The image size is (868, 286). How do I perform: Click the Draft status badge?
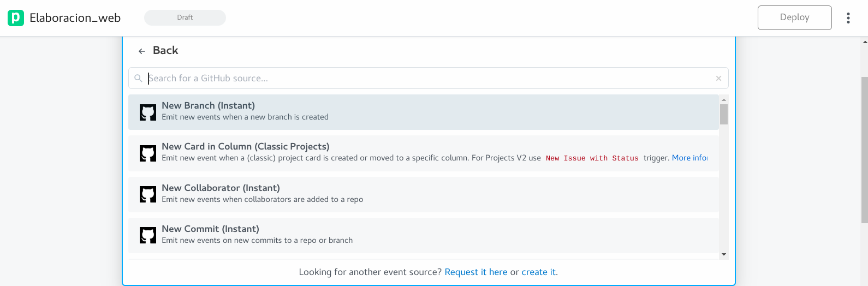click(185, 17)
